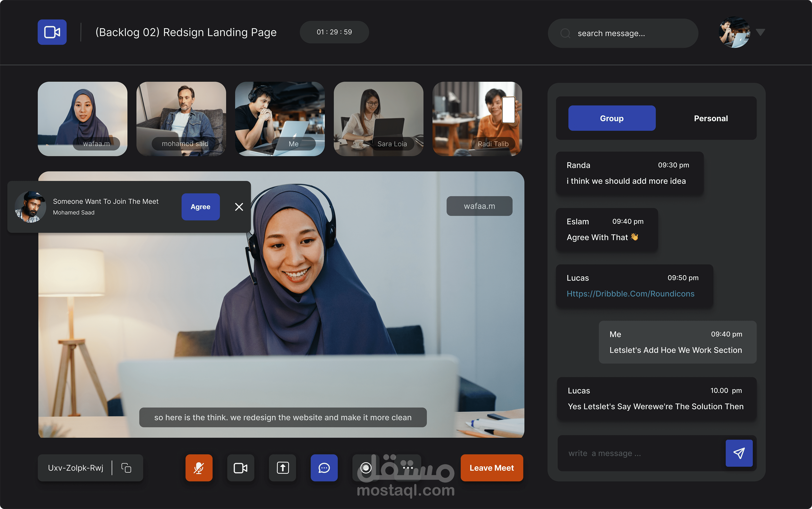Click the write a message field
The width and height of the screenshot is (812, 509).
pos(640,453)
